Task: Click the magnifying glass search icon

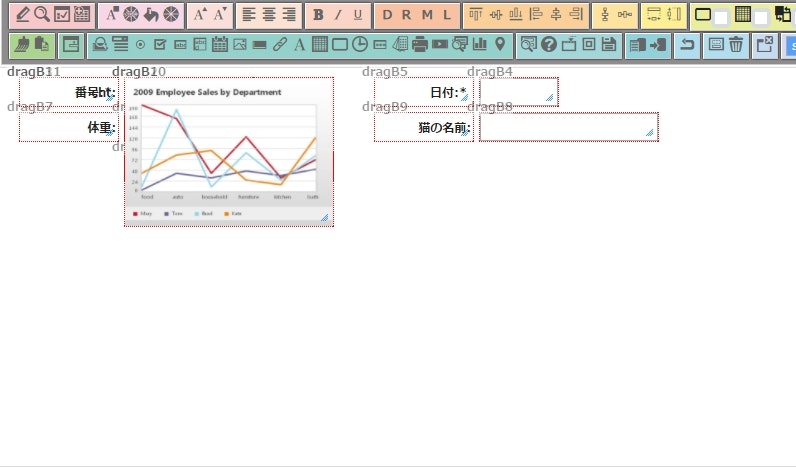Action: click(x=42, y=15)
